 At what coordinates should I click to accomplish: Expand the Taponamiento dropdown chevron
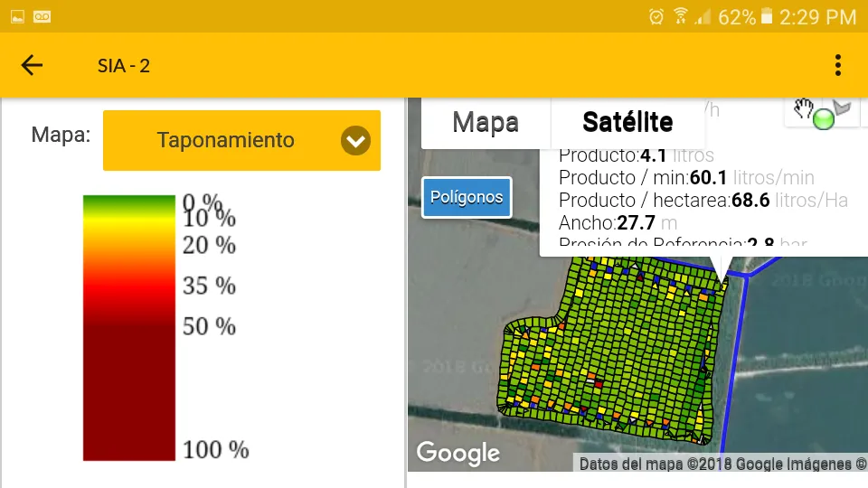[x=355, y=140]
